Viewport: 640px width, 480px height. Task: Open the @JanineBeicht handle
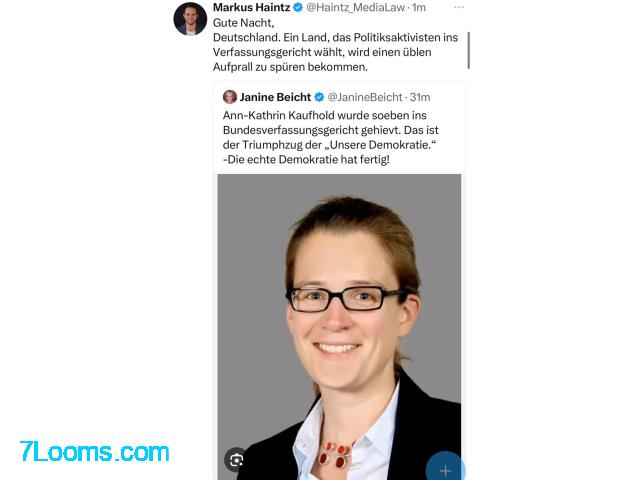(x=365, y=97)
